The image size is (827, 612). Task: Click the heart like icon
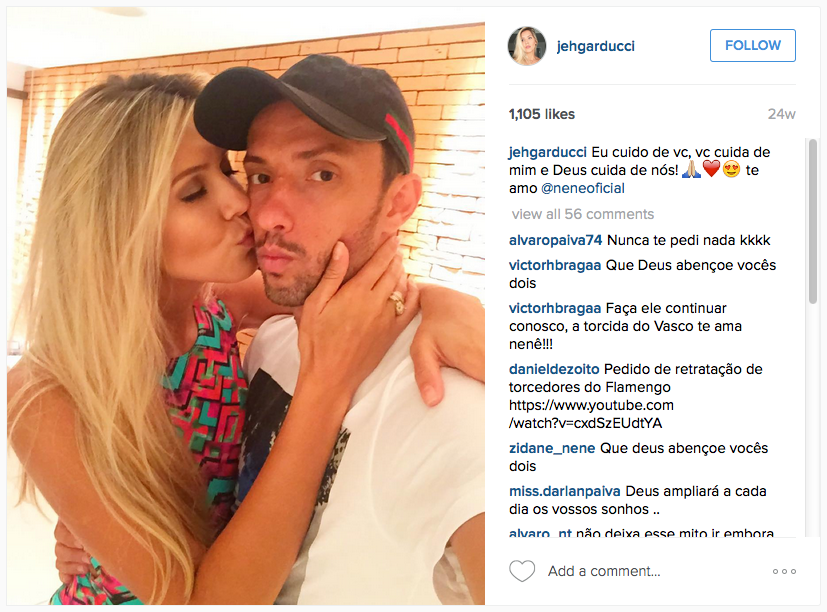522,571
